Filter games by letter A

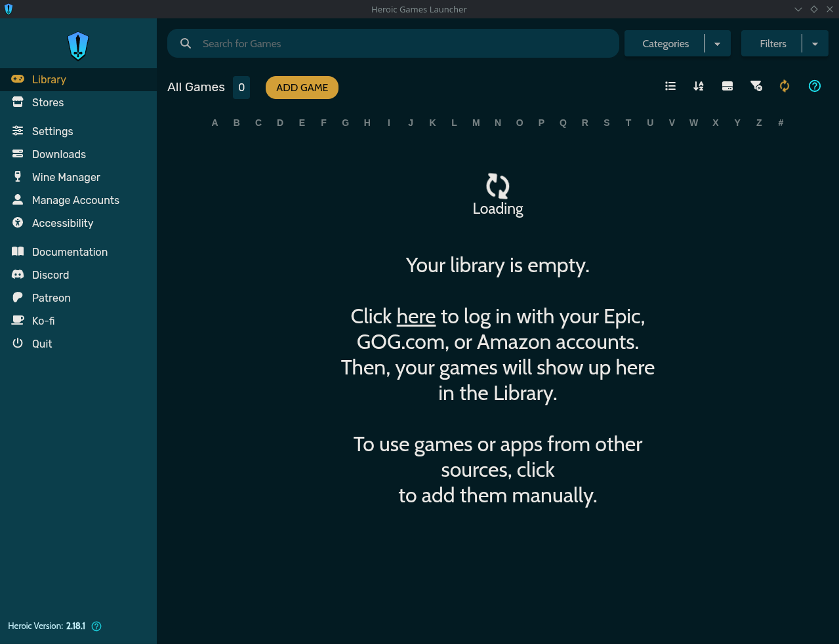215,123
